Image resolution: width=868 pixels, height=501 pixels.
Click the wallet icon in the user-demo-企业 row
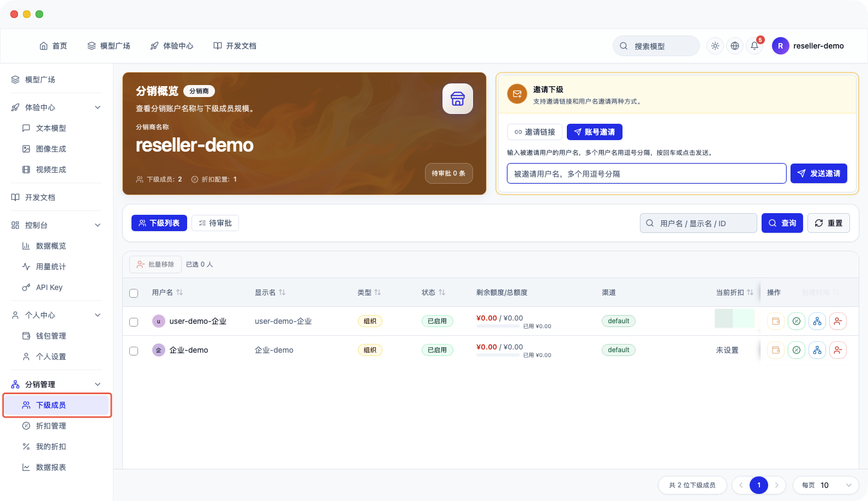(x=776, y=321)
